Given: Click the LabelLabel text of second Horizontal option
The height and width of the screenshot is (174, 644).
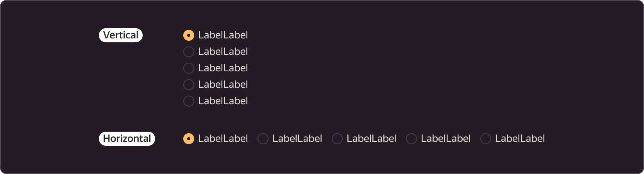Looking at the screenshot, I should (297, 139).
